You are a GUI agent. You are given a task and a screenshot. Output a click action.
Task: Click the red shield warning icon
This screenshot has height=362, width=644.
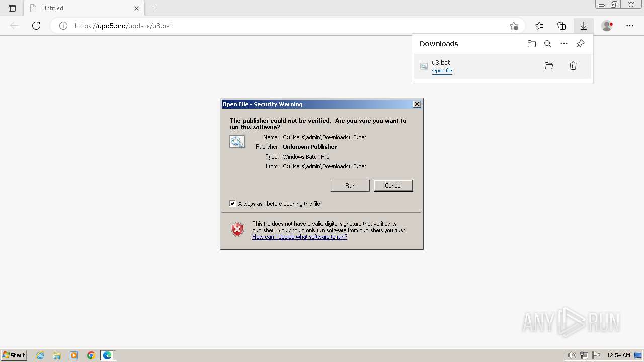[237, 230]
